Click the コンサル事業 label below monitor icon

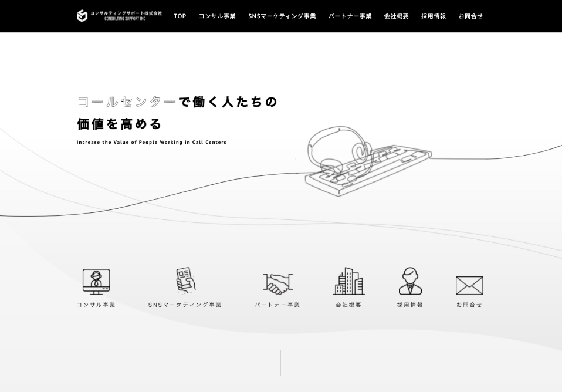[x=96, y=305]
